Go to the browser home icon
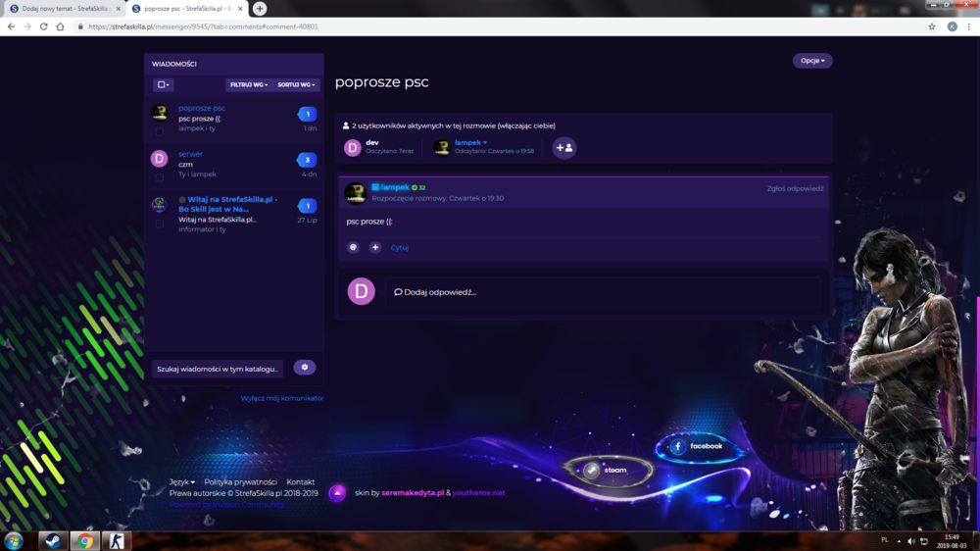Viewport: 980px width, 551px height. point(60,26)
